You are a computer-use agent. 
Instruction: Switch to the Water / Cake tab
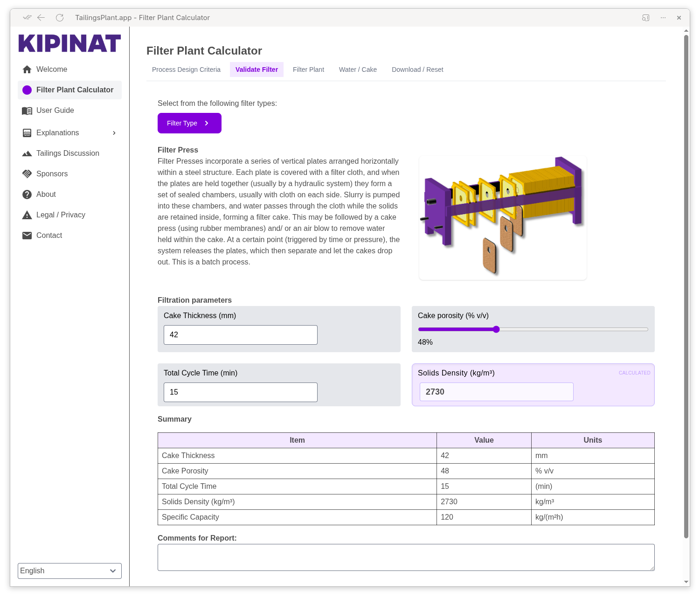click(x=358, y=70)
